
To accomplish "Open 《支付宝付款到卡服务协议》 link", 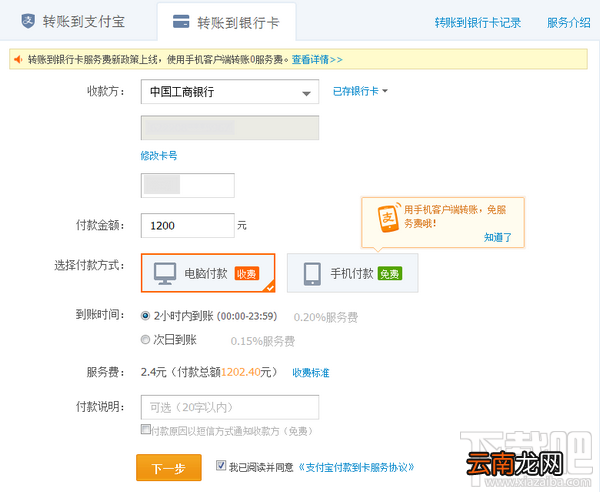I will tap(356, 467).
